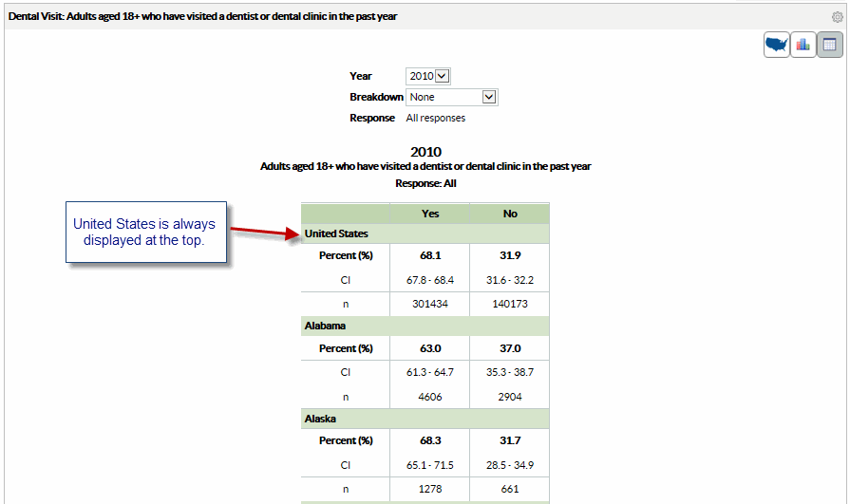Click the United States sample size 301434

click(x=430, y=304)
